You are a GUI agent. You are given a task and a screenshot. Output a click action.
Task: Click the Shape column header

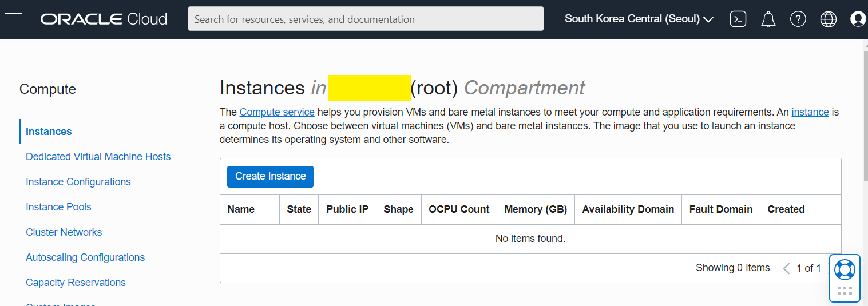[x=398, y=209]
